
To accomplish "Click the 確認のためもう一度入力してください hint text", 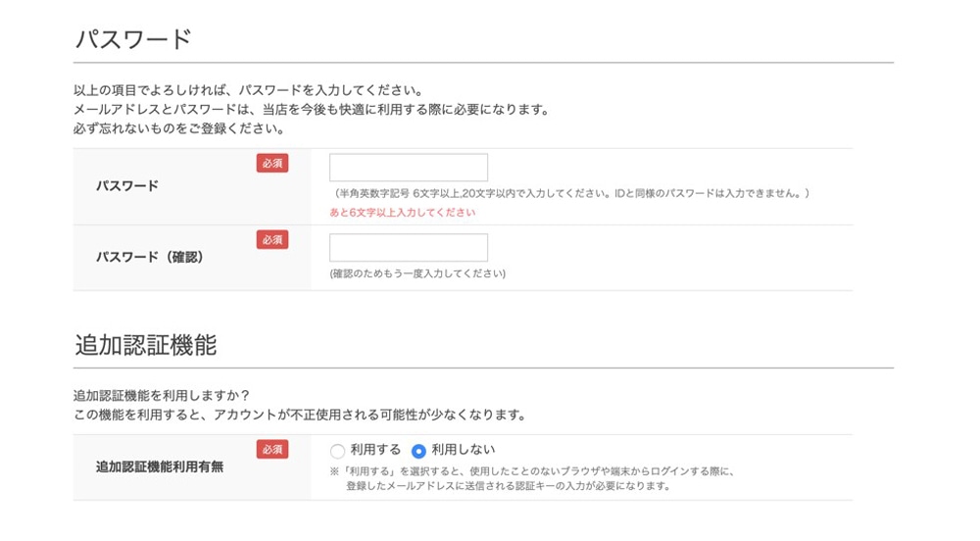I will [417, 273].
